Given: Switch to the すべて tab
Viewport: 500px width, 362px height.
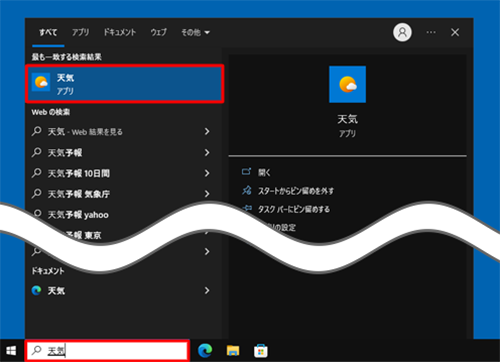Looking at the screenshot, I should pyautogui.click(x=48, y=32).
